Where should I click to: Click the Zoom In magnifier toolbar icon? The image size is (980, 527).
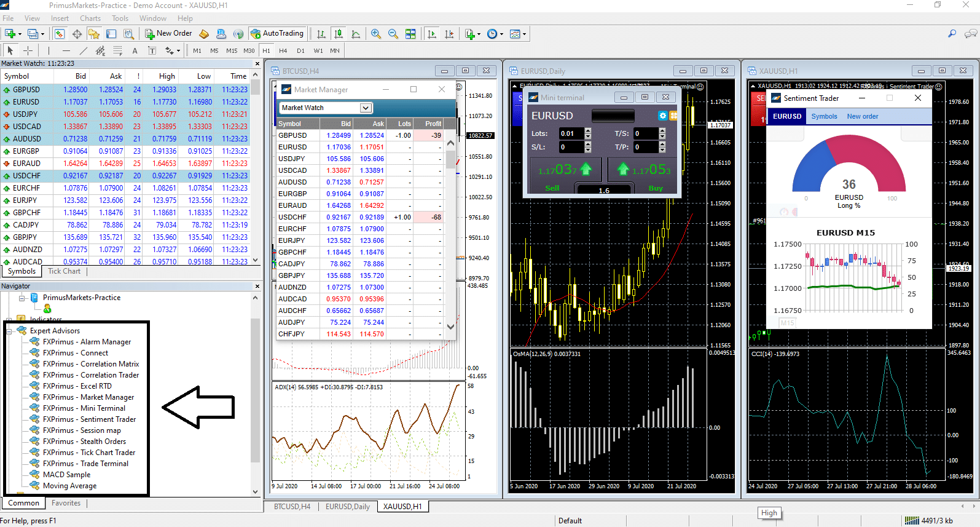375,34
